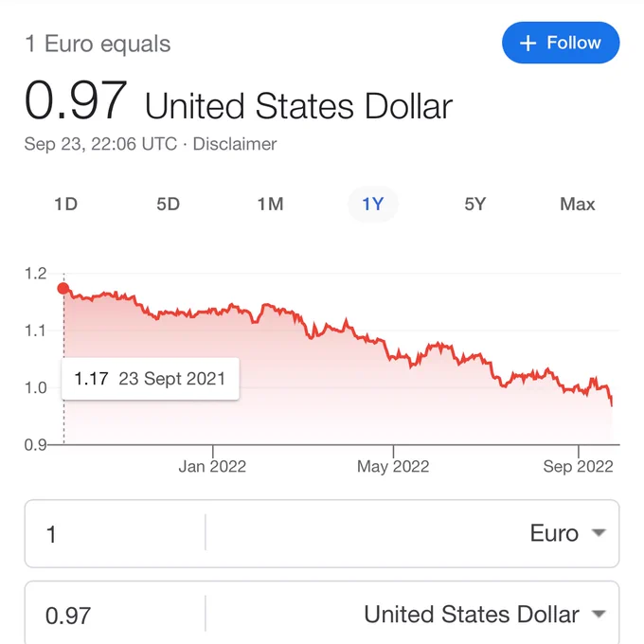Click the red data point on chart
Image resolution: width=644 pixels, height=644 pixels.
point(63,288)
